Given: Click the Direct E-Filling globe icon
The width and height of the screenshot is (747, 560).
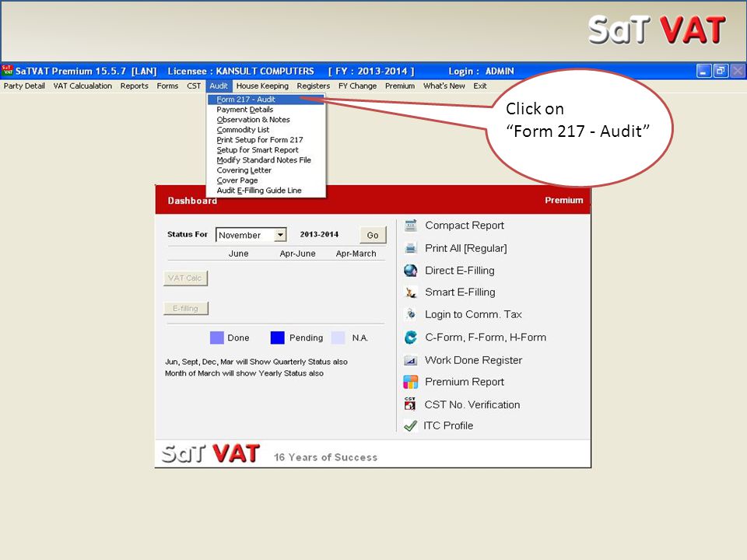Looking at the screenshot, I should click(411, 271).
